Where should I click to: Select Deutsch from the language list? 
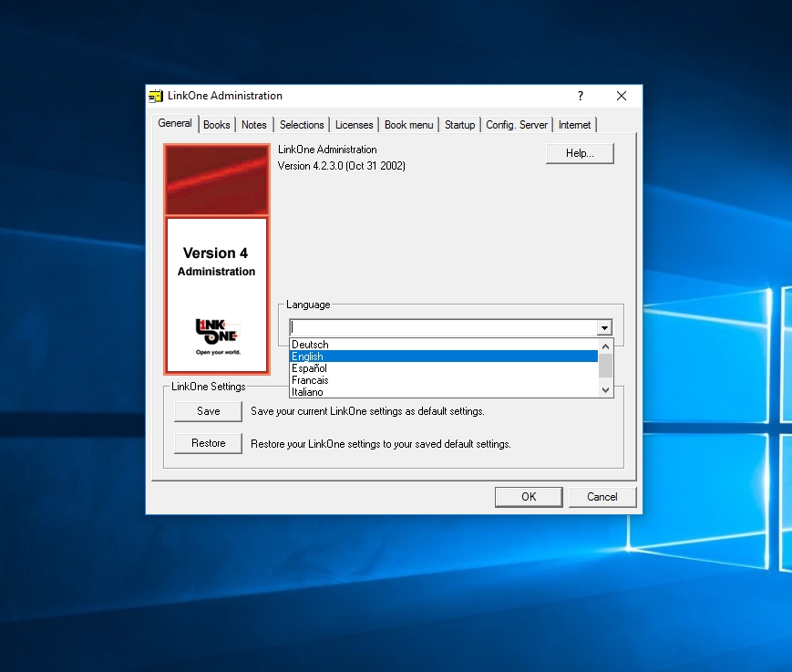coord(444,345)
